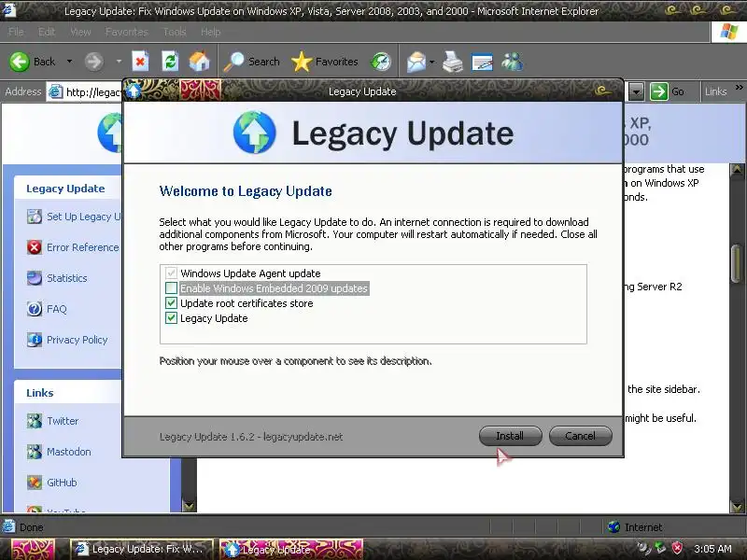The width and height of the screenshot is (747, 560).
Task: Click the Install button
Action: (510, 436)
